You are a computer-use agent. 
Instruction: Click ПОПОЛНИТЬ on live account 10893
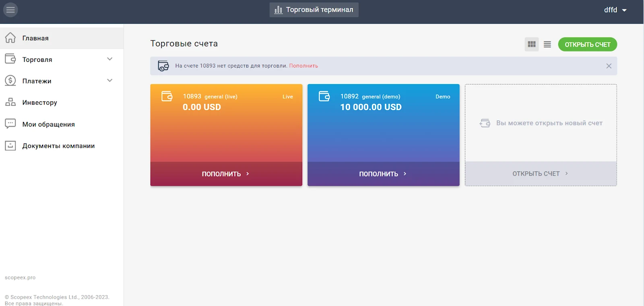point(226,174)
